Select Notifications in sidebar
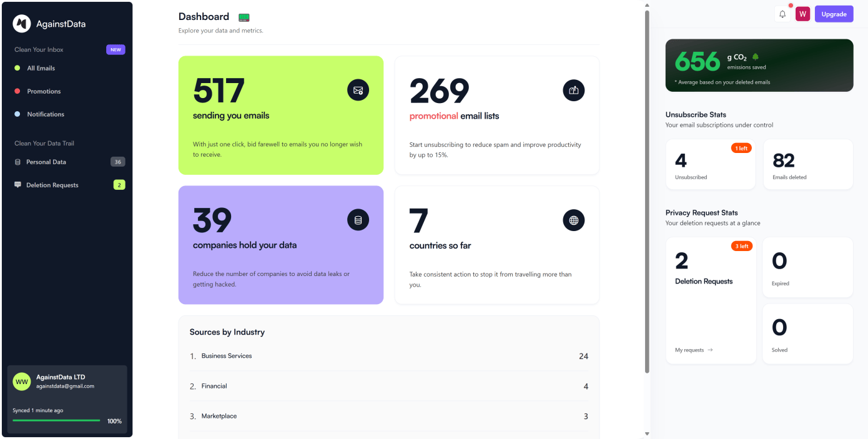Viewport: 868px width, 439px height. pyautogui.click(x=46, y=114)
